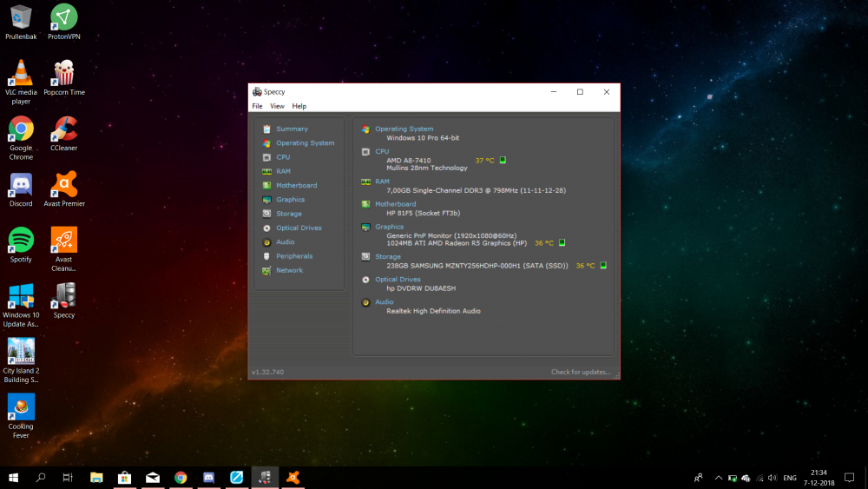Expand the system tray hidden icons arrow

718,478
